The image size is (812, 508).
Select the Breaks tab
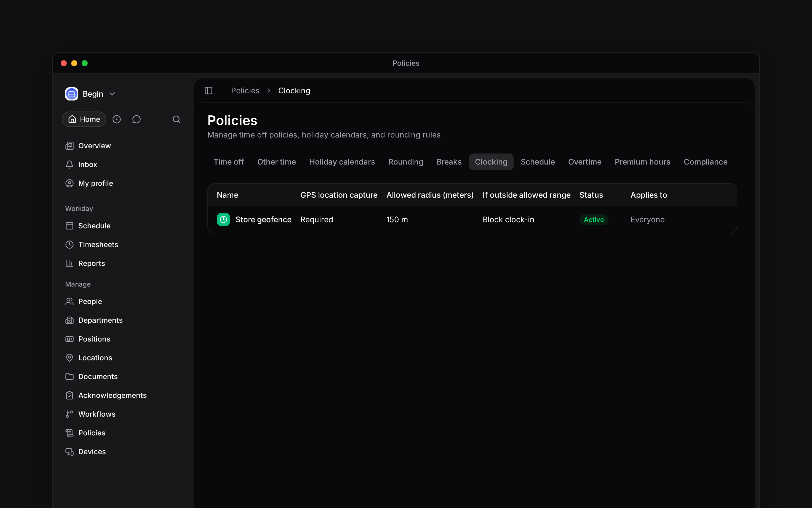(x=449, y=162)
